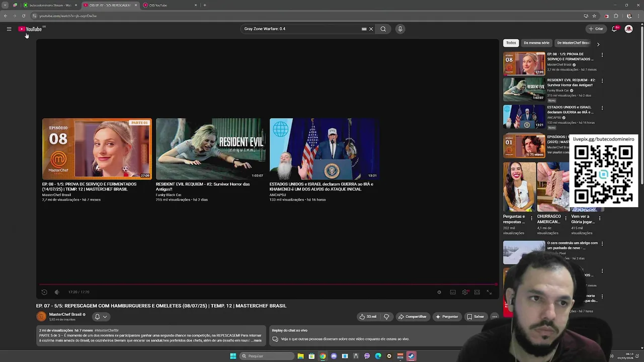The width and height of the screenshot is (644, 362).
Task: Open the more actions ellipsis beside Salvar
Action: tap(495, 317)
